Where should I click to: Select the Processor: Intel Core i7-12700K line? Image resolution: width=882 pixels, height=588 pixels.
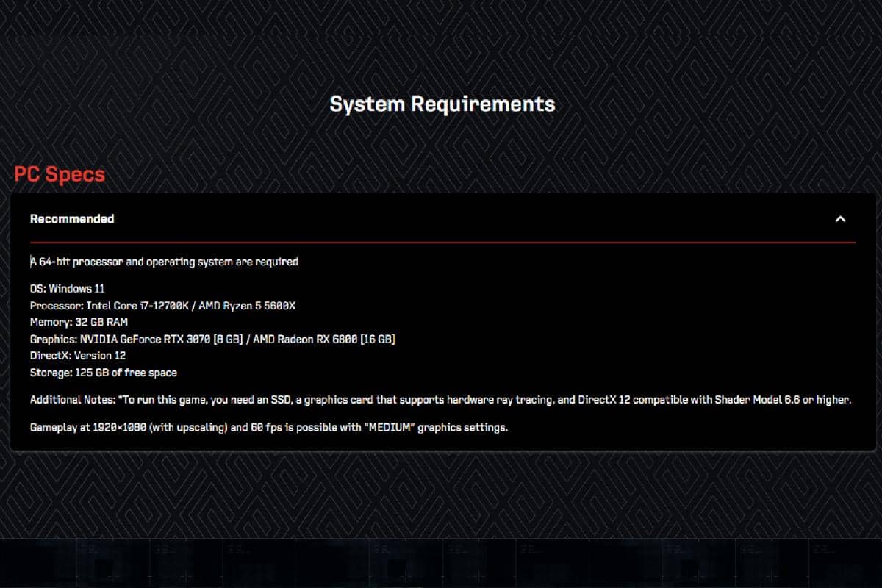click(x=162, y=306)
